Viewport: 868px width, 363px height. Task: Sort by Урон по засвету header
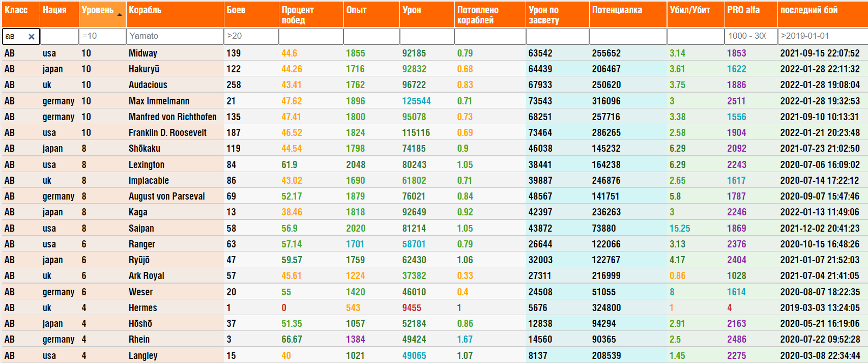click(544, 15)
